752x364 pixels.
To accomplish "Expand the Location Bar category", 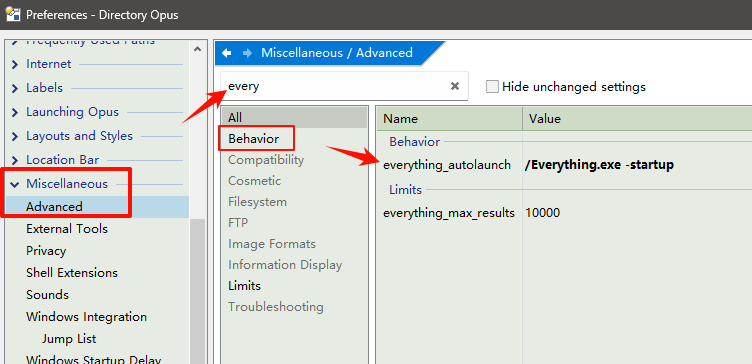I will click(15, 160).
